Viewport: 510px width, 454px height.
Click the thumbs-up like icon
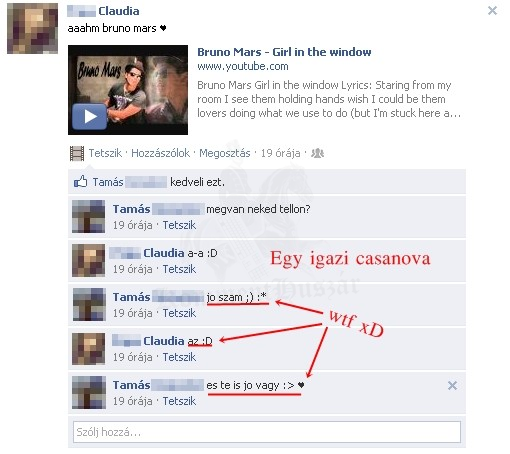click(80, 182)
